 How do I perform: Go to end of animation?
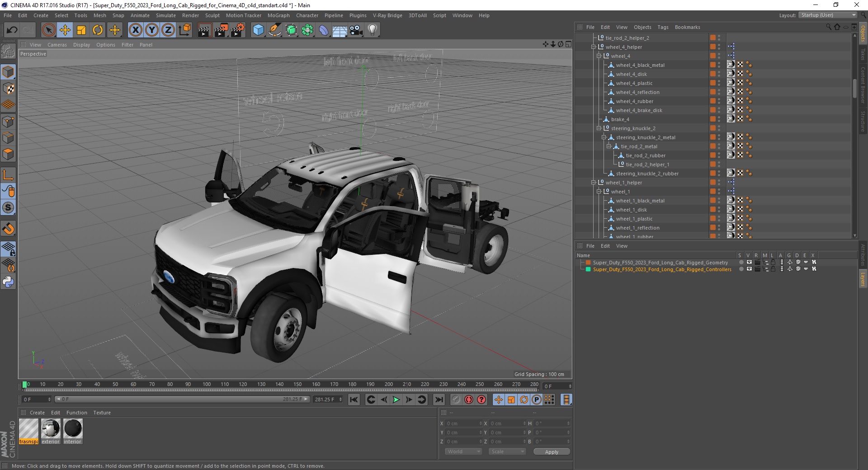click(439, 399)
